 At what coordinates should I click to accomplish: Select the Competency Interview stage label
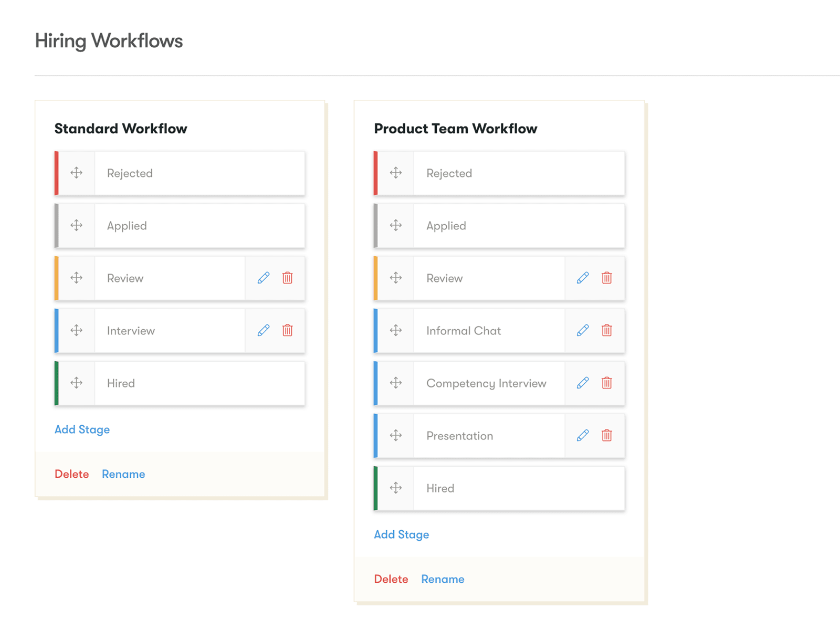tap(486, 383)
